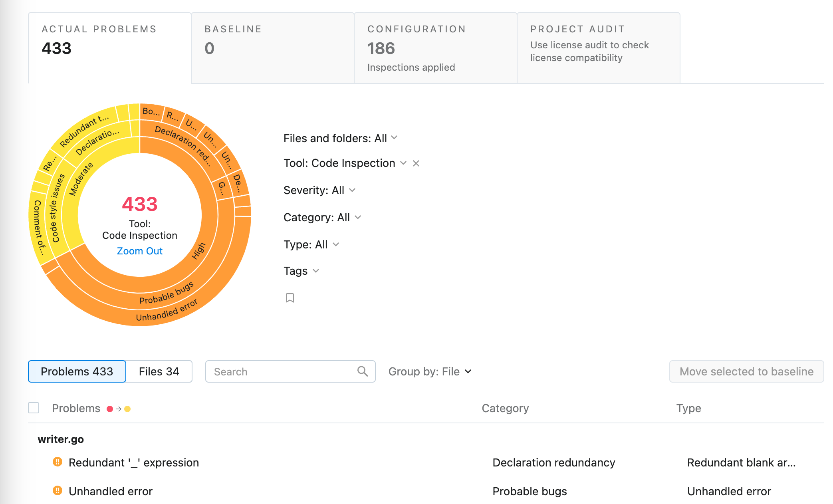Open the Baseline tab
The image size is (833, 504).
(273, 48)
